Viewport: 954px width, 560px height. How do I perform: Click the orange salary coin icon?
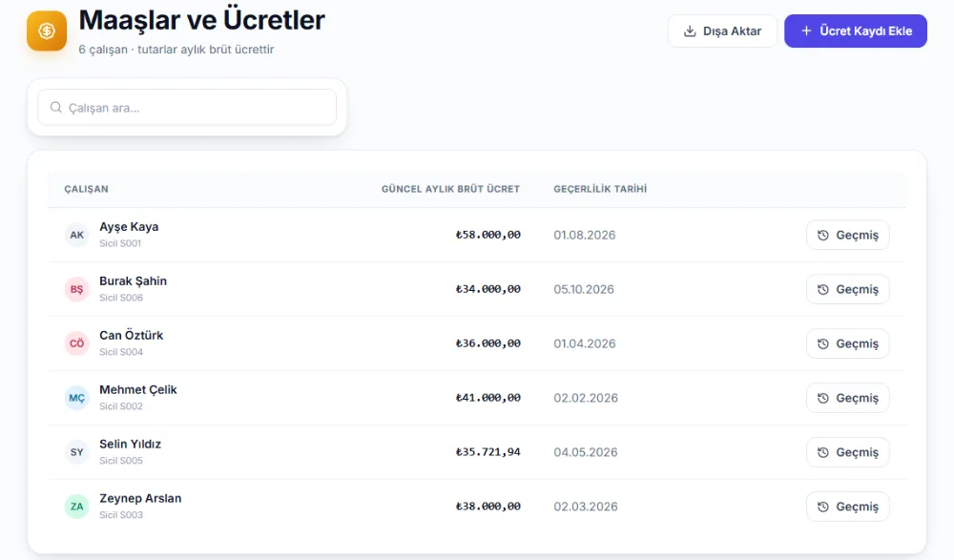47,31
